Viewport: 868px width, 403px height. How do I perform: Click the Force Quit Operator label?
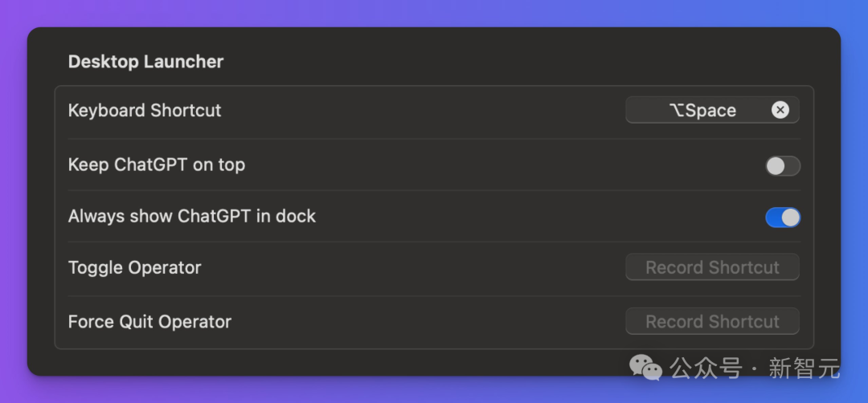pos(149,322)
